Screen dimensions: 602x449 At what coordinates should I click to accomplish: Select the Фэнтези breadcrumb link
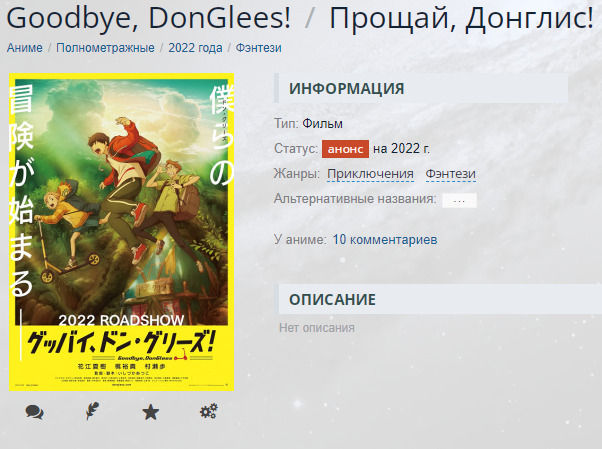pos(258,48)
